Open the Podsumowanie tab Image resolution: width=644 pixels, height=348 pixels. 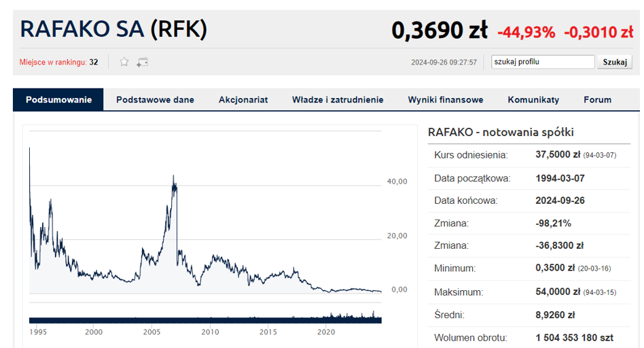click(x=58, y=100)
